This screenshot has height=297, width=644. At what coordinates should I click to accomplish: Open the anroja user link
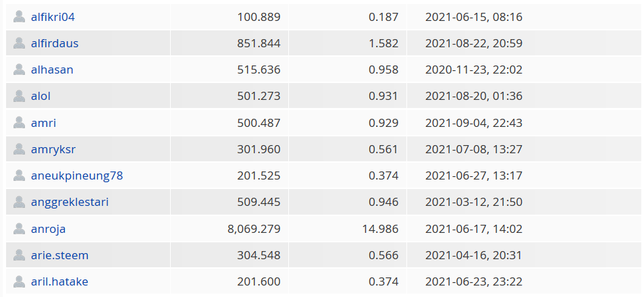[x=48, y=229]
